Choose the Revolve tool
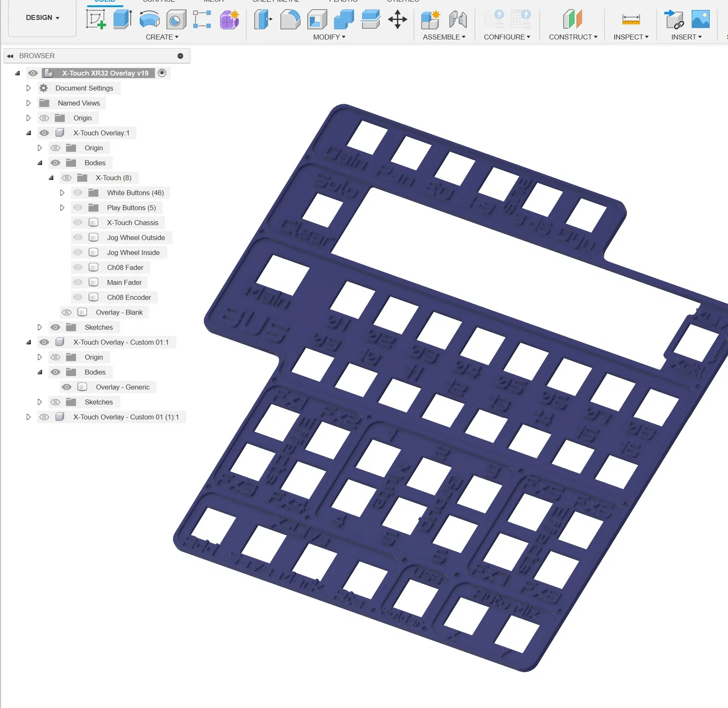 [149, 20]
